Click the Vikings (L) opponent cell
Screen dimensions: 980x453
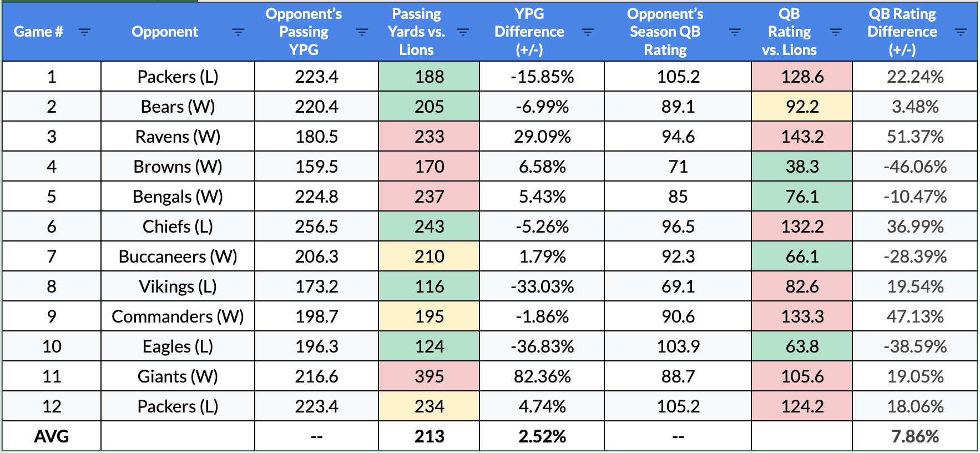(178, 286)
